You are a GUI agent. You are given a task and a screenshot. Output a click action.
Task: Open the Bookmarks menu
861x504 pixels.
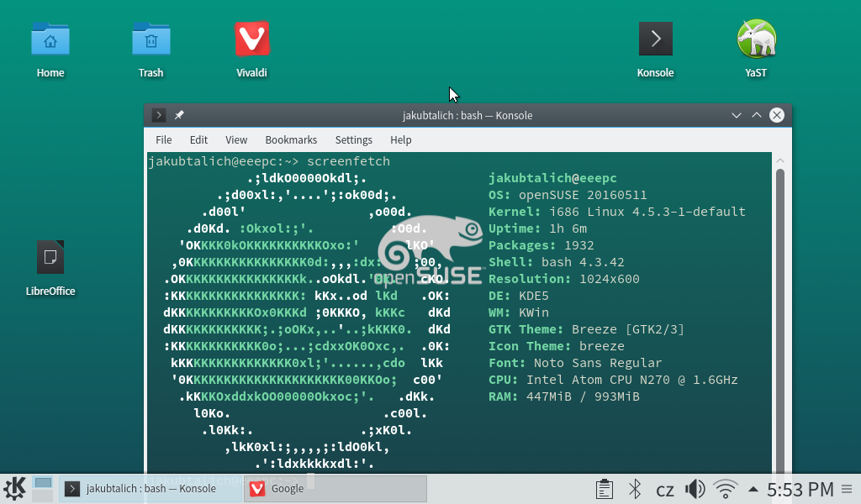tap(291, 139)
